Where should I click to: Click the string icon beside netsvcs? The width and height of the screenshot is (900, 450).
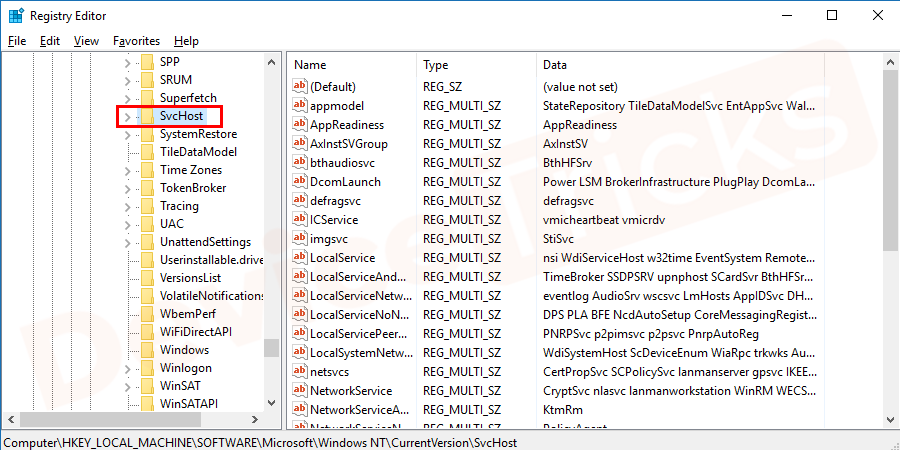tap(300, 372)
